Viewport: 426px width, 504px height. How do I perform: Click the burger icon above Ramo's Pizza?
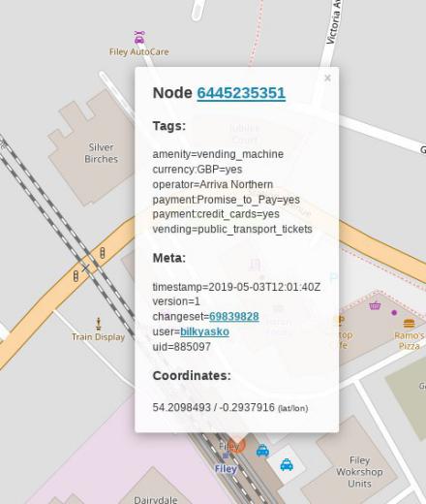tap(409, 323)
